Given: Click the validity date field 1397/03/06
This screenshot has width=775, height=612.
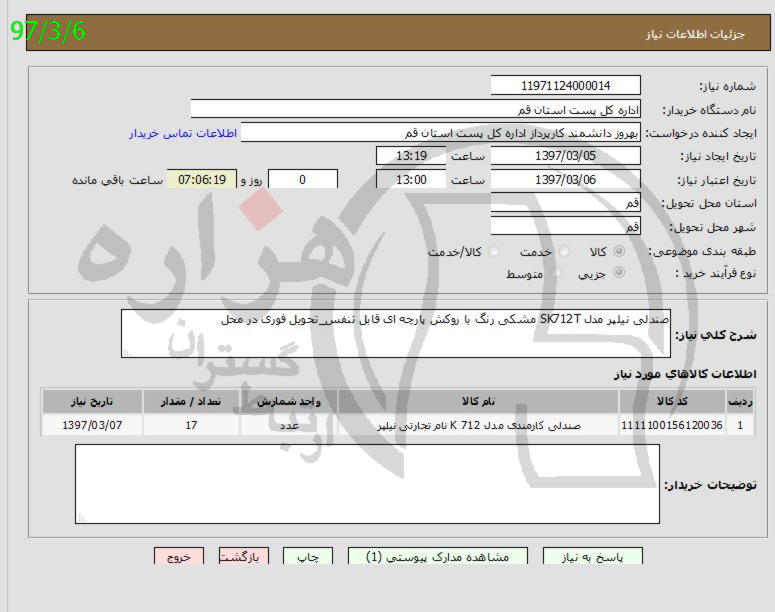Looking at the screenshot, I should click(x=566, y=180).
